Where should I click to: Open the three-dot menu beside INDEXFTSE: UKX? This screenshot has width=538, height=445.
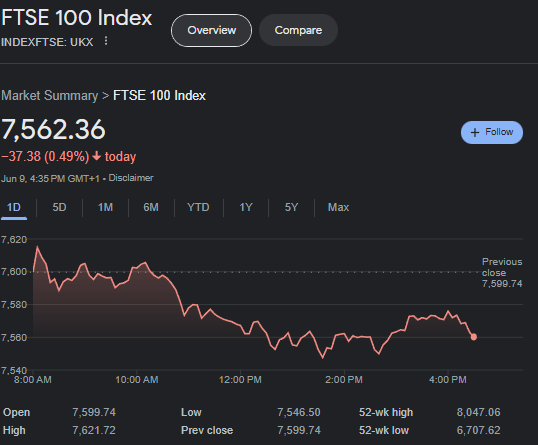(106, 41)
